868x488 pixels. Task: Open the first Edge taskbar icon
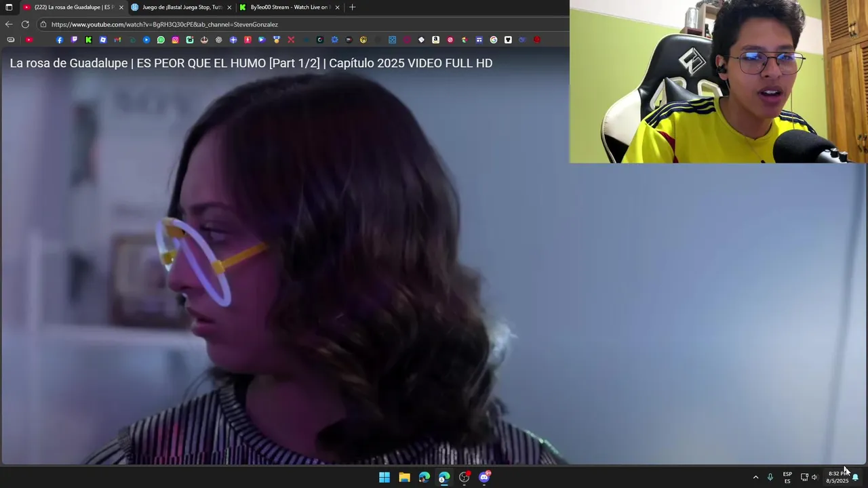424,477
